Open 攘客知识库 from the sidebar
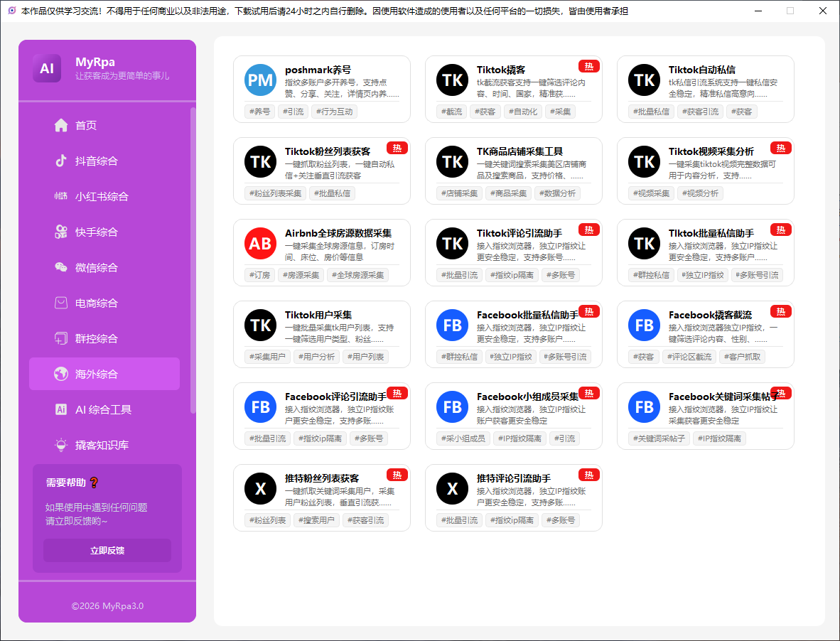This screenshot has width=840, height=641. [x=104, y=445]
